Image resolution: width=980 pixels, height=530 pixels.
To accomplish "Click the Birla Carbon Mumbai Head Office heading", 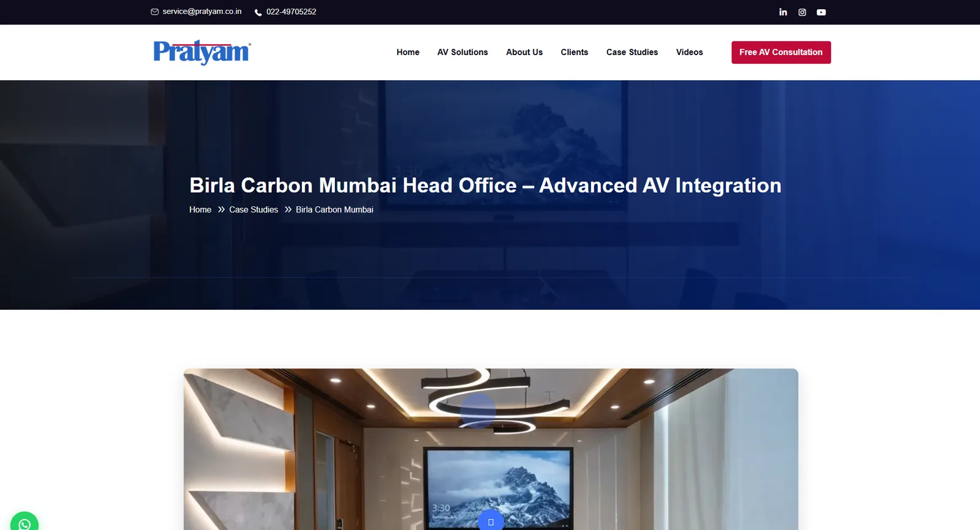I will click(x=485, y=185).
